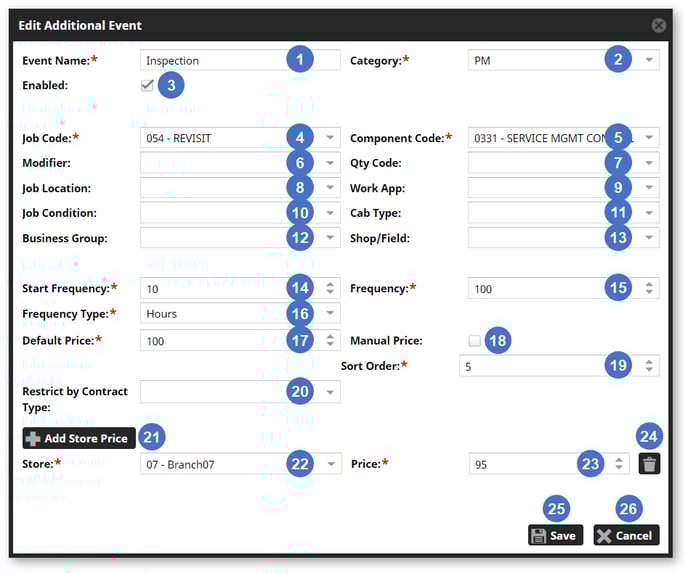Increase the Start Frequency value

(x=331, y=284)
